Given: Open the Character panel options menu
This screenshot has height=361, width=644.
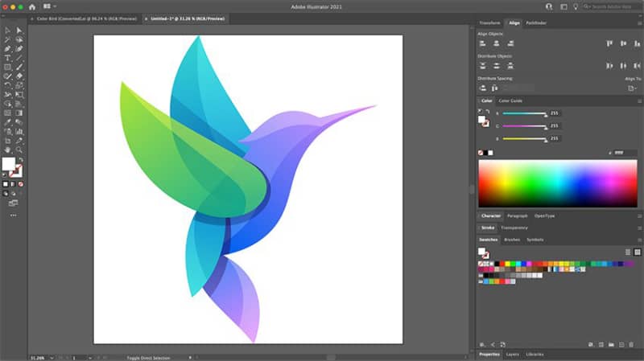Looking at the screenshot, I should click(x=639, y=216).
